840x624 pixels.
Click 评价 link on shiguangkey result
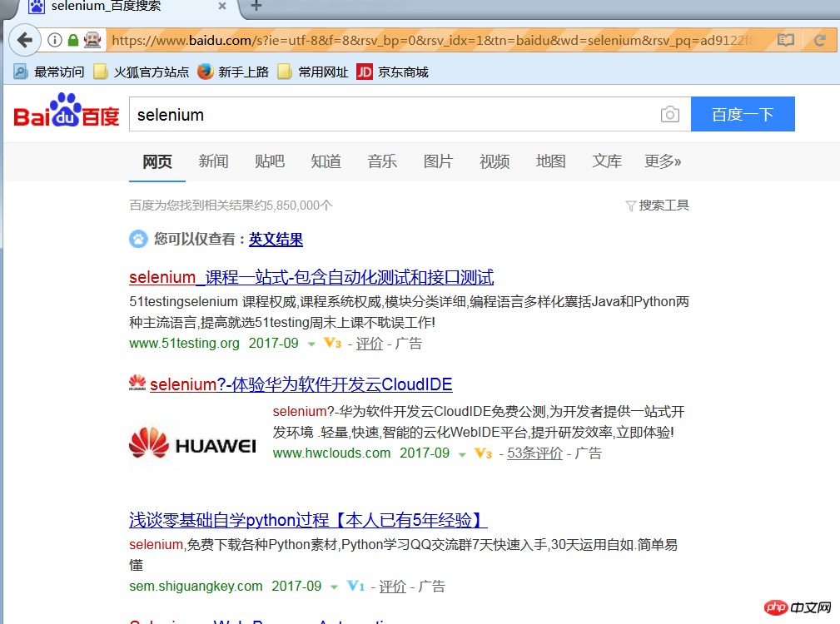pyautogui.click(x=393, y=587)
